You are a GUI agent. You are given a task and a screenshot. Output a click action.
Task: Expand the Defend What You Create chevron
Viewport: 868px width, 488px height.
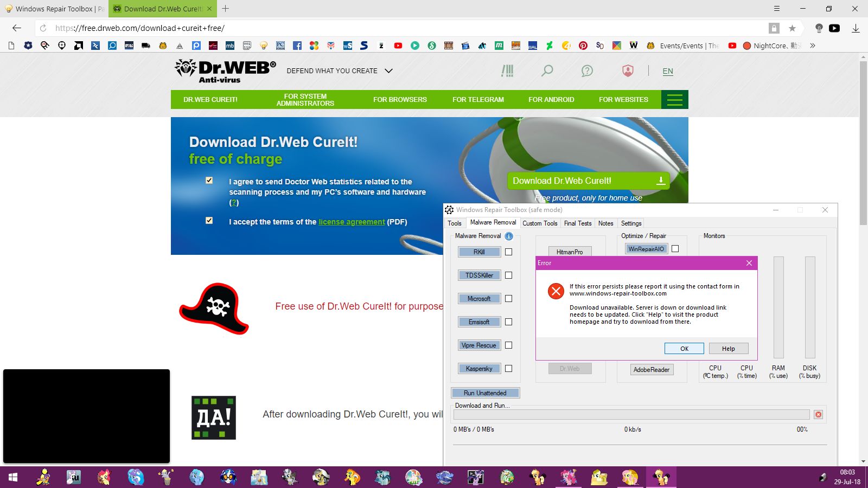click(x=388, y=71)
